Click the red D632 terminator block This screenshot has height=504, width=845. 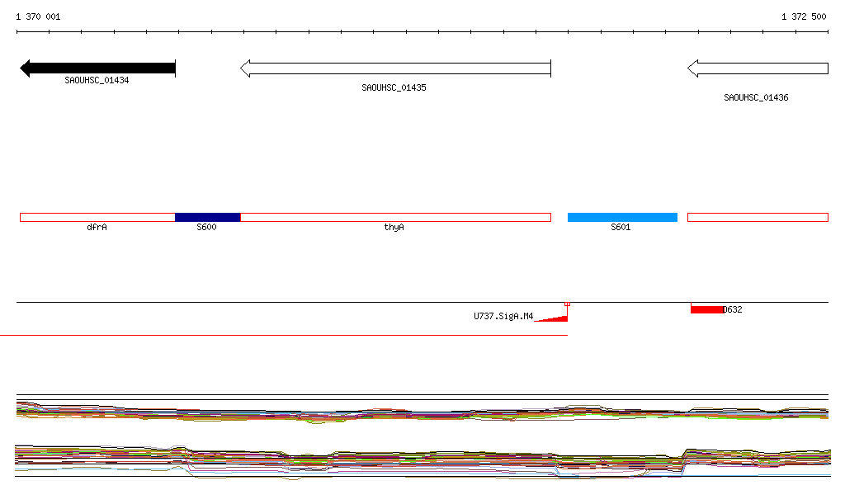click(x=707, y=309)
